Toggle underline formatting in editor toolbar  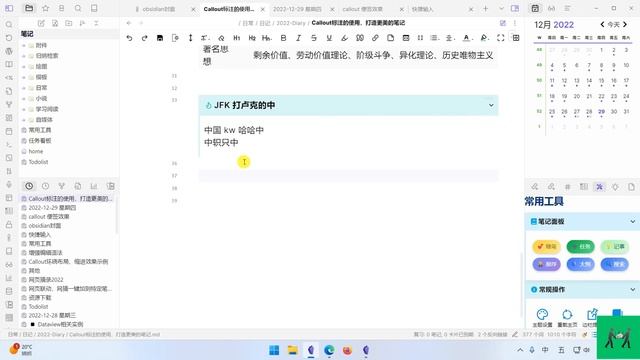tap(329, 38)
